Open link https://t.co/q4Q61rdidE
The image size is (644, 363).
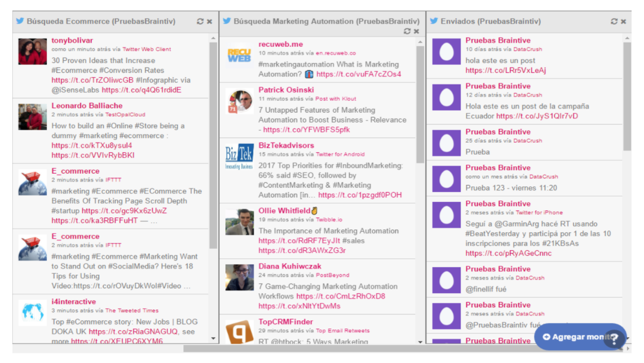142,90
